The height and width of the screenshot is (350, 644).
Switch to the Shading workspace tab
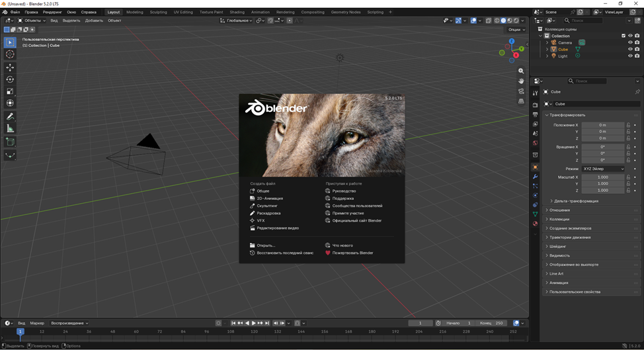pyautogui.click(x=237, y=12)
